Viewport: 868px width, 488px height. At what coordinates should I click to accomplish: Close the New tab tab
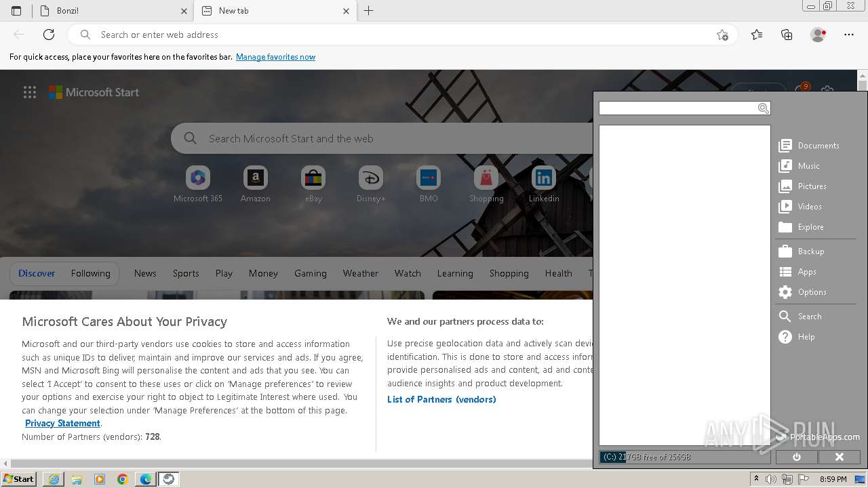tap(347, 11)
